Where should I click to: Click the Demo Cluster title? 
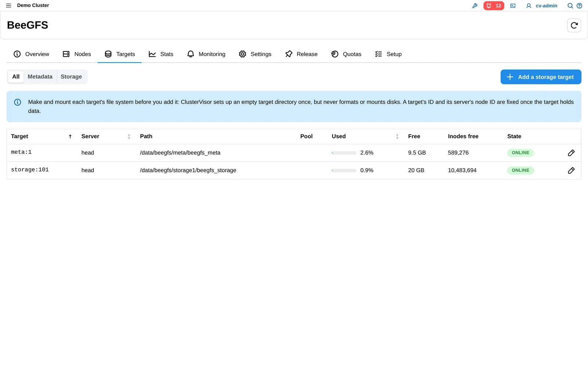point(33,6)
